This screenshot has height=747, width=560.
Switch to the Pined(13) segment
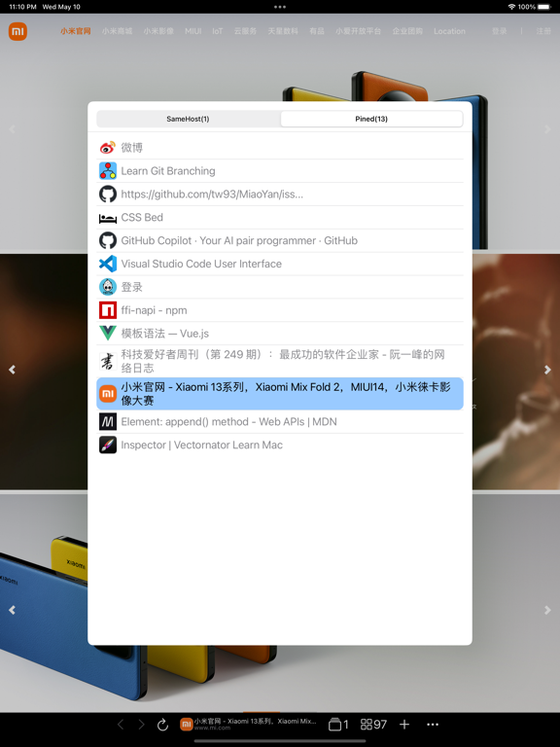371,119
